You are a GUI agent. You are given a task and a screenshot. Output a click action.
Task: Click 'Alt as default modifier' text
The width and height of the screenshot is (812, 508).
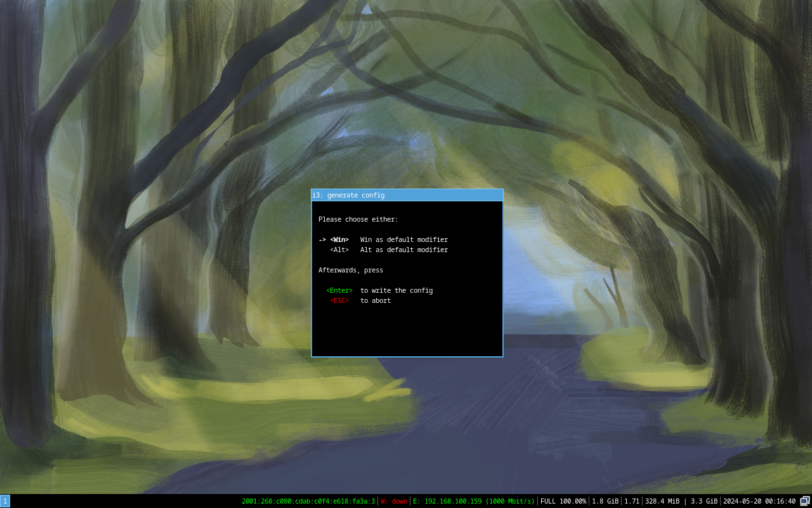pyautogui.click(x=404, y=250)
